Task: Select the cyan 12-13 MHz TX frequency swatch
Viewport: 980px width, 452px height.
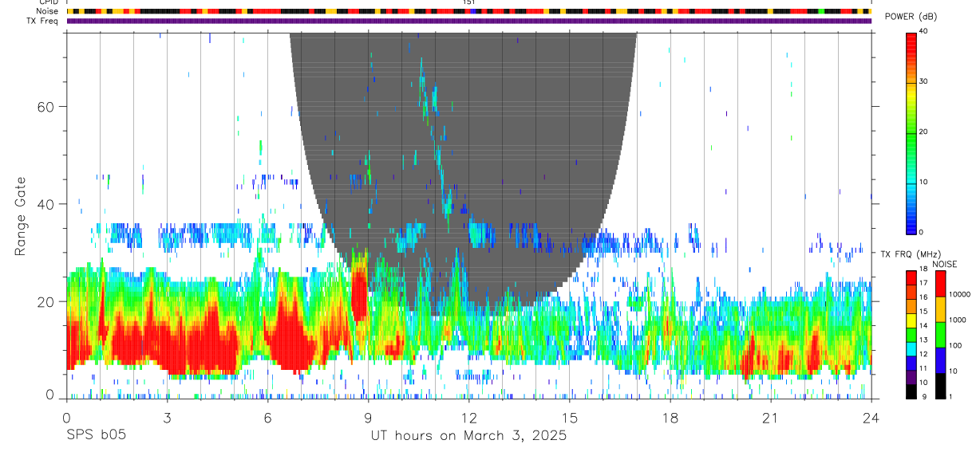Action: tap(911, 349)
